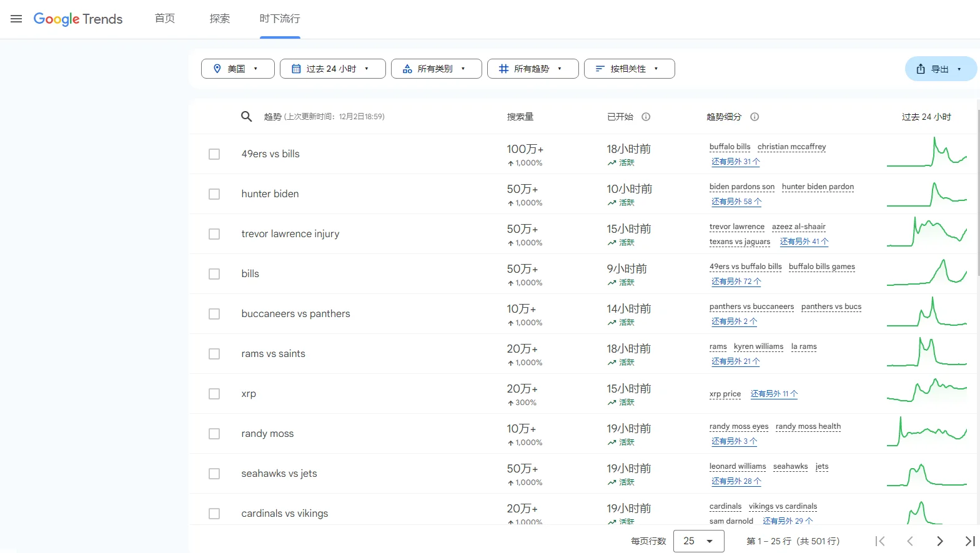This screenshot has height=553, width=980.
Task: Select the rams vs saints checkbox
Action: click(214, 354)
